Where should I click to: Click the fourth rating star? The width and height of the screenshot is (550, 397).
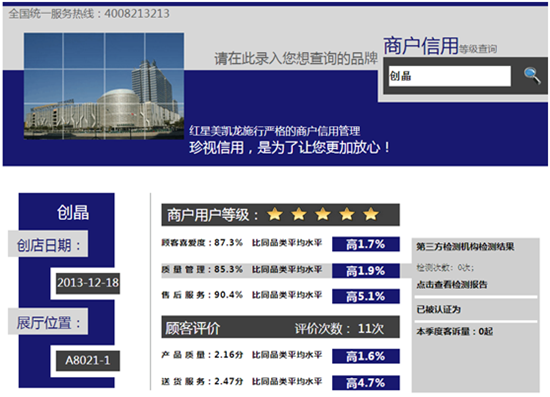click(x=347, y=214)
